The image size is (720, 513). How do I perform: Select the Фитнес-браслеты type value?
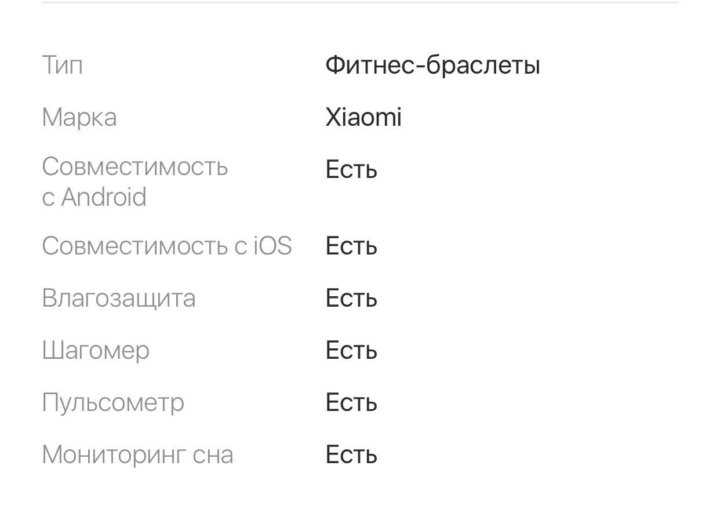pyautogui.click(x=432, y=66)
